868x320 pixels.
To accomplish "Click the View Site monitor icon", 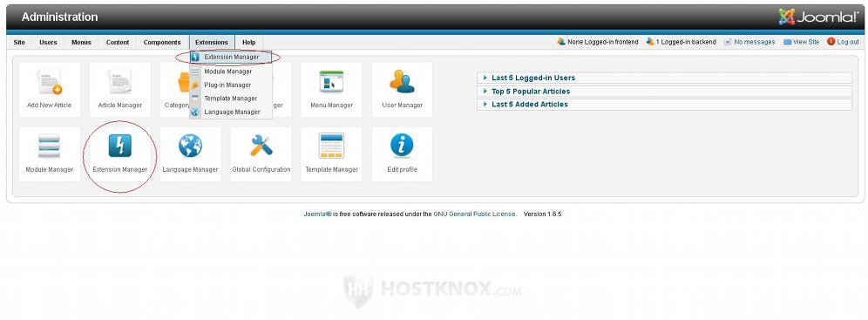I will 787,42.
